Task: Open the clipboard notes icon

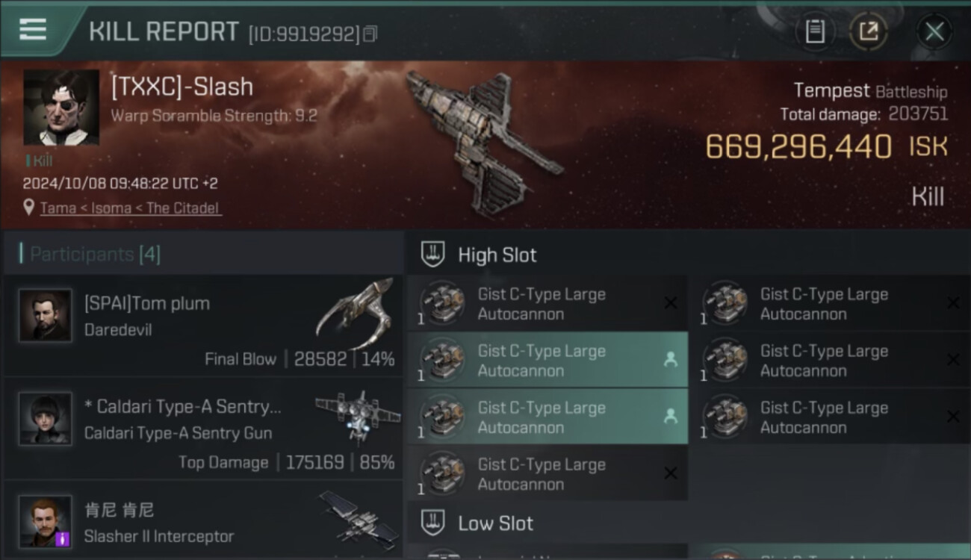Action: pyautogui.click(x=815, y=31)
